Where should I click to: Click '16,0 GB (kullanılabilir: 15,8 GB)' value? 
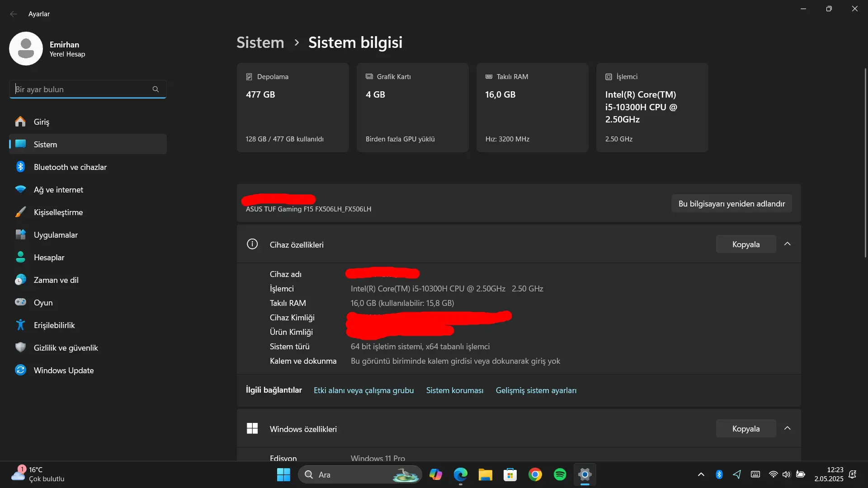[x=402, y=303]
